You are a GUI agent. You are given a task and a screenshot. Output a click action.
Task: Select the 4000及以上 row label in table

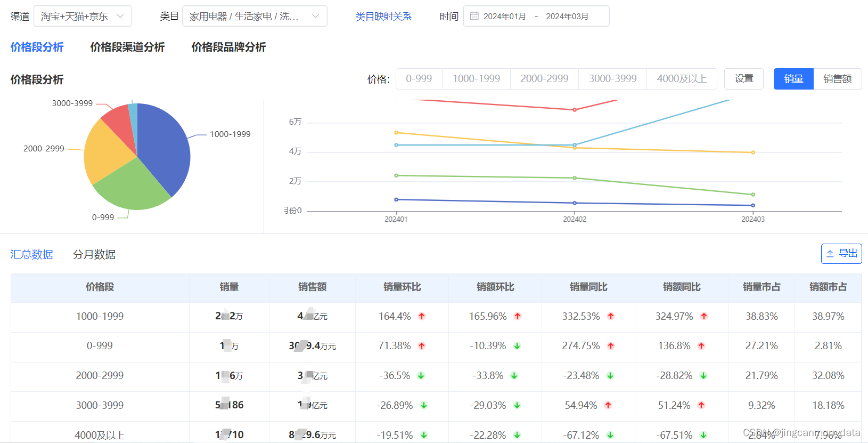click(x=100, y=435)
